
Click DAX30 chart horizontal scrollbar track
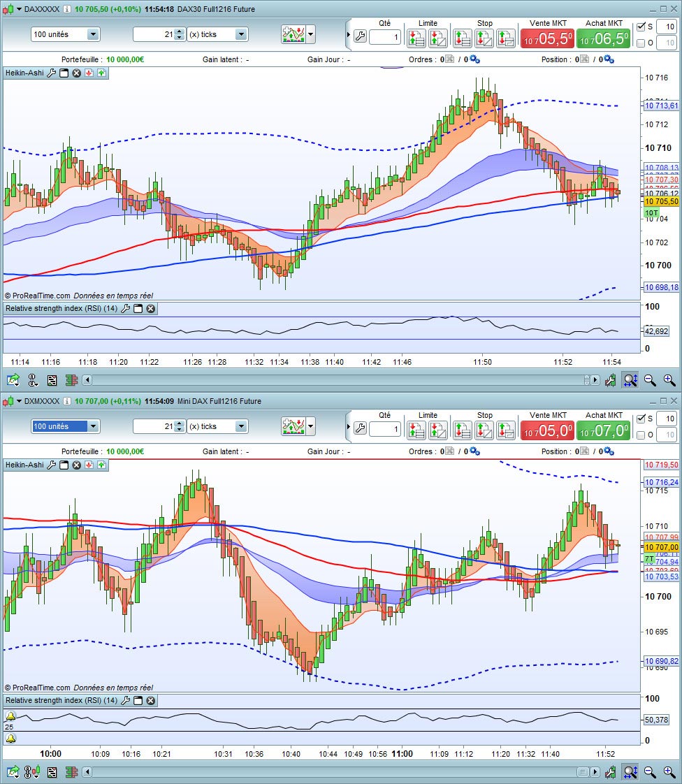pyautogui.click(x=338, y=381)
